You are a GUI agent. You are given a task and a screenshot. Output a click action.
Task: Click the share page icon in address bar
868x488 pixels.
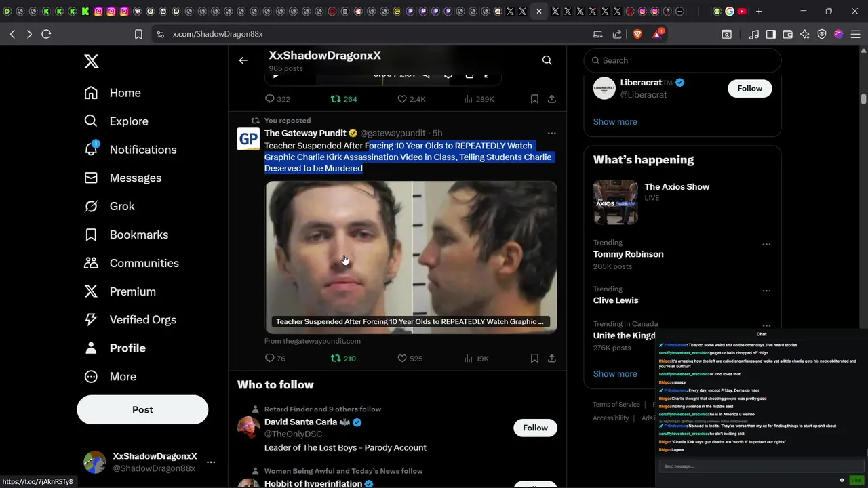pos(617,34)
